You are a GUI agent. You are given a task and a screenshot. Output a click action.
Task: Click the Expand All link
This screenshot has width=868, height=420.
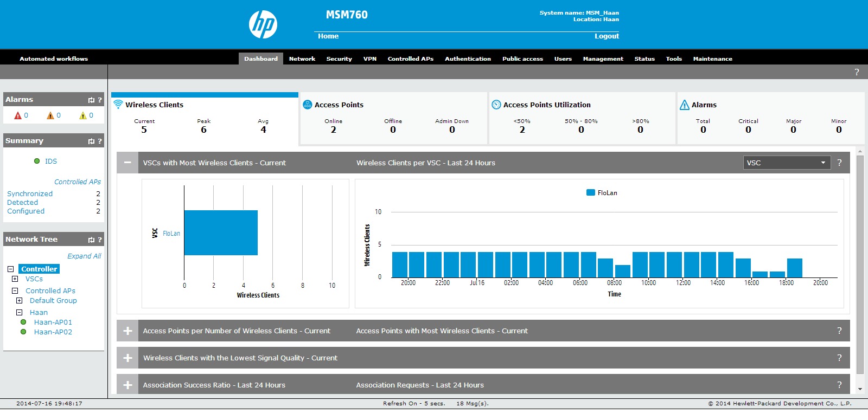tap(84, 256)
